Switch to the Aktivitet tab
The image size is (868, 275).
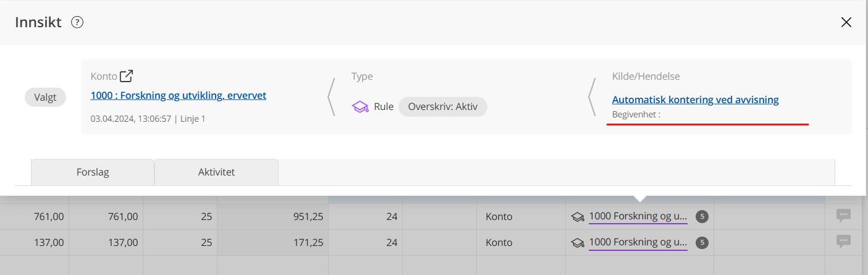point(216,172)
